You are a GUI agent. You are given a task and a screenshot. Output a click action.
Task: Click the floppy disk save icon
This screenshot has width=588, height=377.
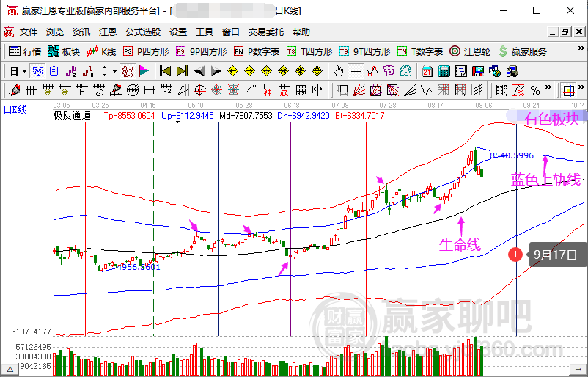(478, 71)
